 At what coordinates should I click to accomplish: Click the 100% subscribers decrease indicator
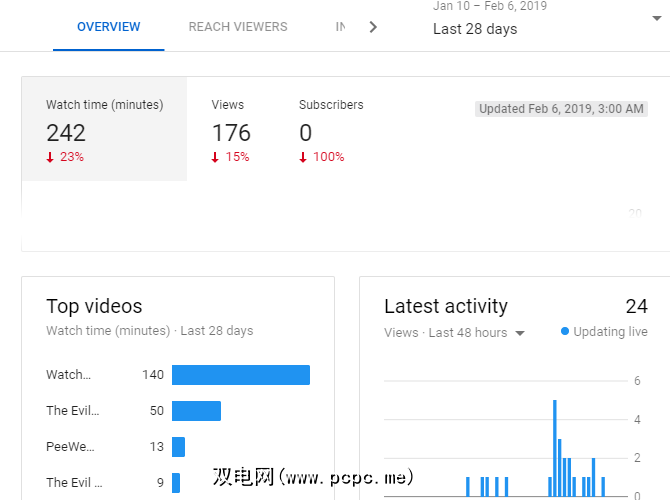322,157
